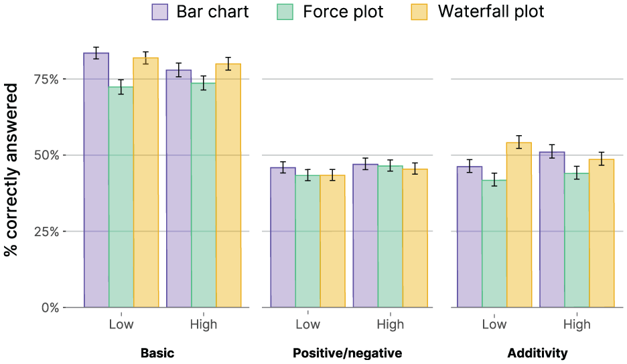The height and width of the screenshot is (364, 627).
Task: Click the y-axis title % correctly answered
Action: [x=11, y=170]
